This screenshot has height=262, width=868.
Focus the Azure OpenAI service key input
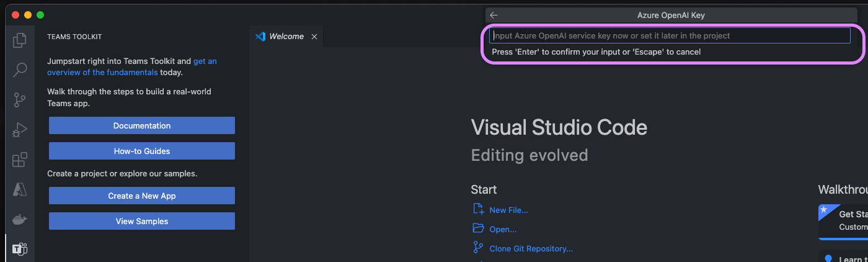670,36
